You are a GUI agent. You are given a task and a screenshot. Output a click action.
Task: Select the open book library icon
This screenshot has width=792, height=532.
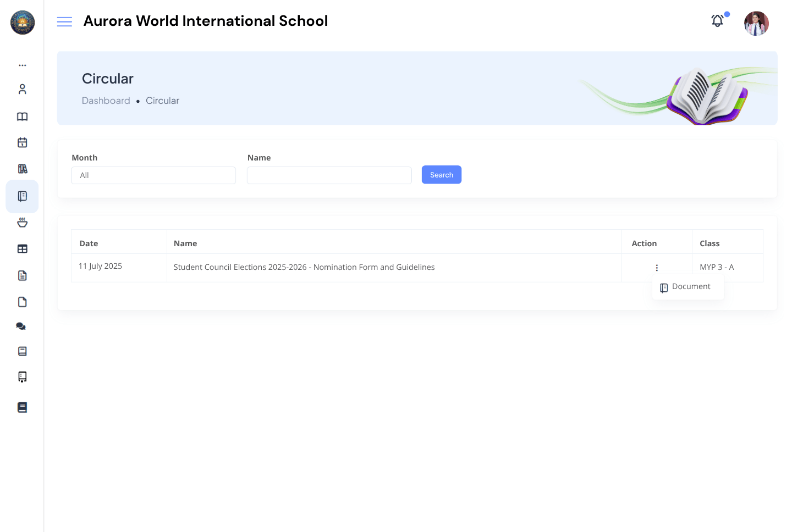(x=22, y=117)
